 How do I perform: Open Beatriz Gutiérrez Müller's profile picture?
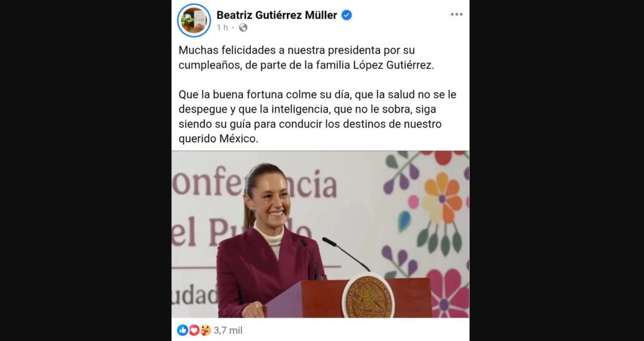194,20
